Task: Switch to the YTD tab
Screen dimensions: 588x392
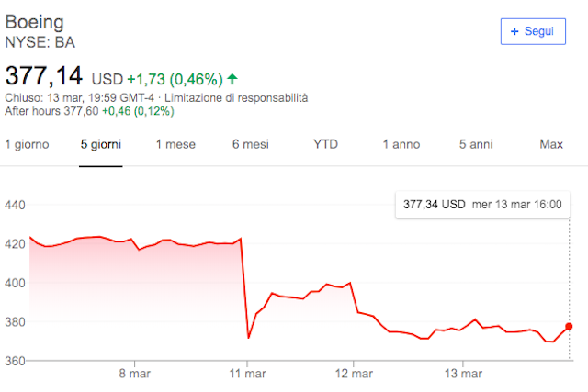Action: 325,144
